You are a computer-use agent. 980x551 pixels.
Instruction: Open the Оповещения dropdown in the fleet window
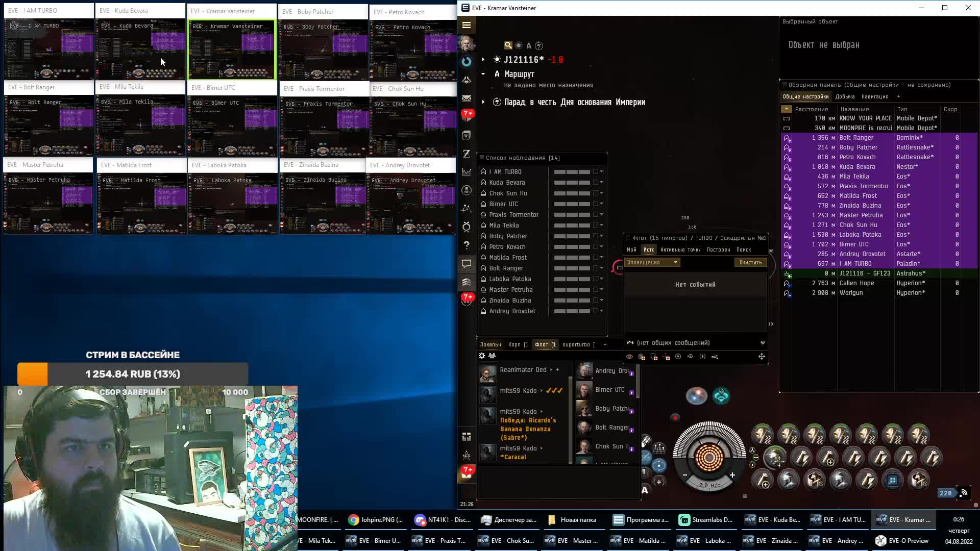[x=652, y=262]
